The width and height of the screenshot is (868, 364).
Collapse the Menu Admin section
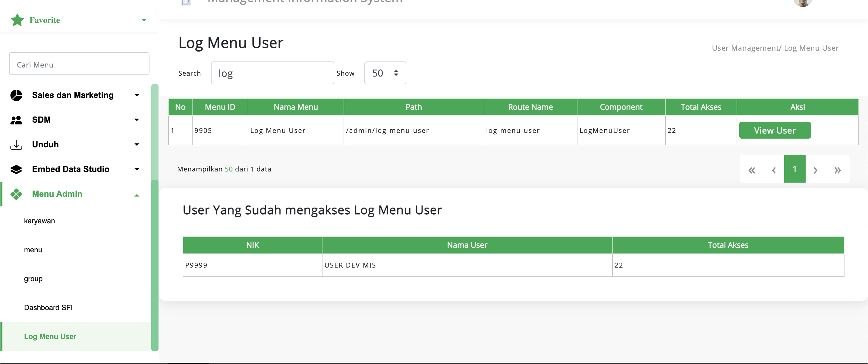[x=137, y=195]
